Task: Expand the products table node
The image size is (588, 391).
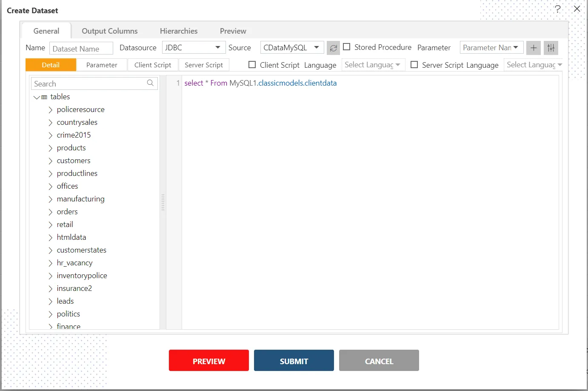Action: point(51,148)
